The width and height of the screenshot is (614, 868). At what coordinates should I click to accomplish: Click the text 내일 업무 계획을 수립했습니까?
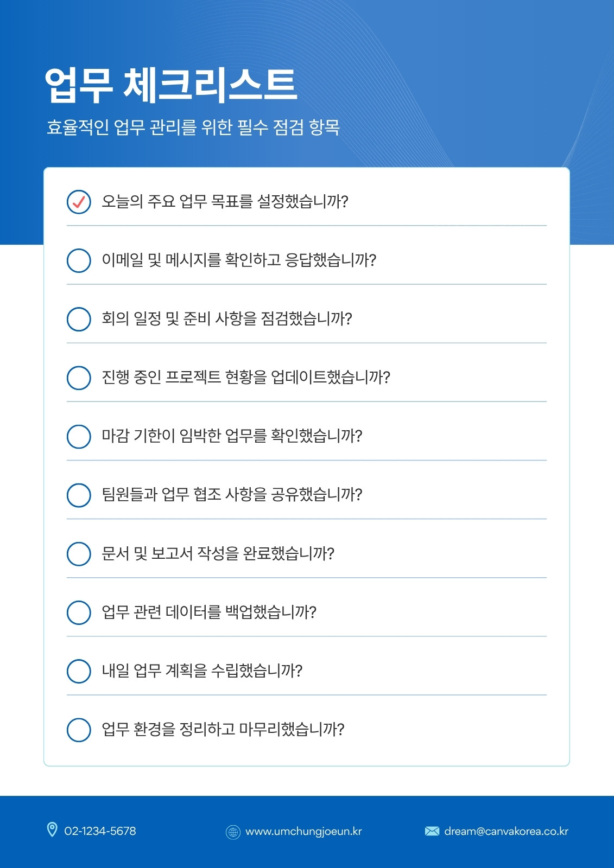pyautogui.click(x=202, y=671)
